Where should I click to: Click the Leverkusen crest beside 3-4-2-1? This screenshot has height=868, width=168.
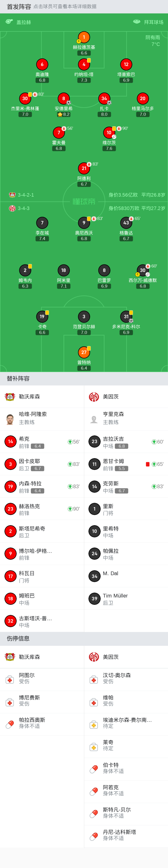[x=12, y=195]
